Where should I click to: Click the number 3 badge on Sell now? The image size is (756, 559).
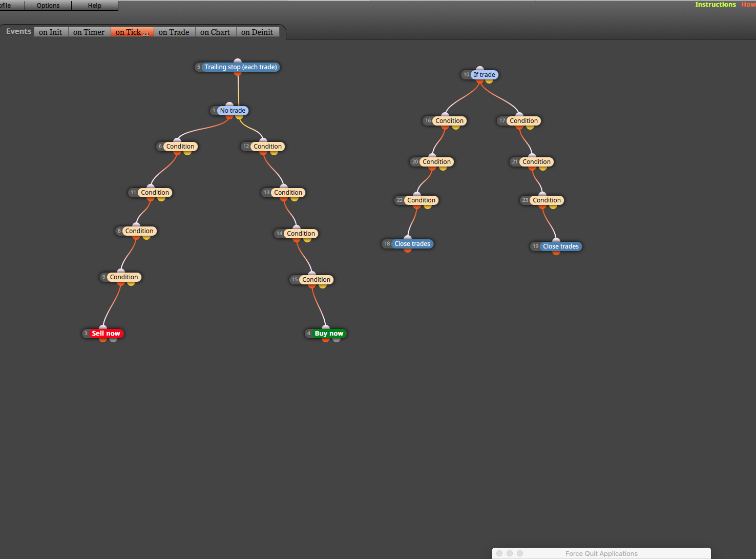86,334
